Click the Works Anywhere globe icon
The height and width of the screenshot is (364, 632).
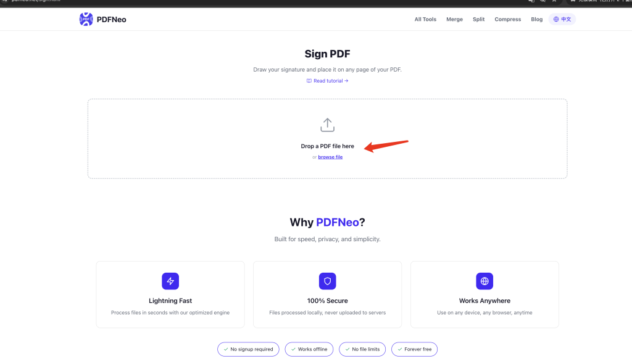(484, 281)
